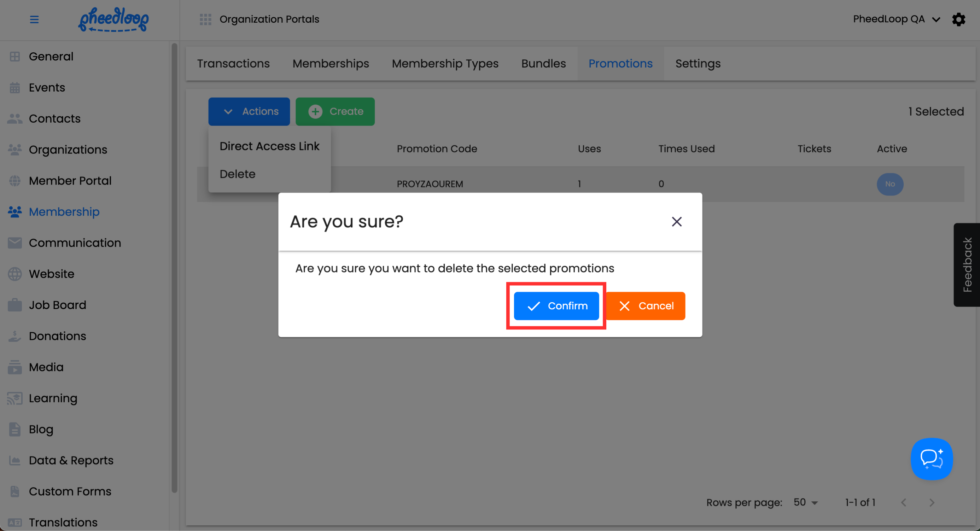Viewport: 980px width, 531px height.
Task: Click the sidebar vertical scrollbar
Action: pos(174,266)
